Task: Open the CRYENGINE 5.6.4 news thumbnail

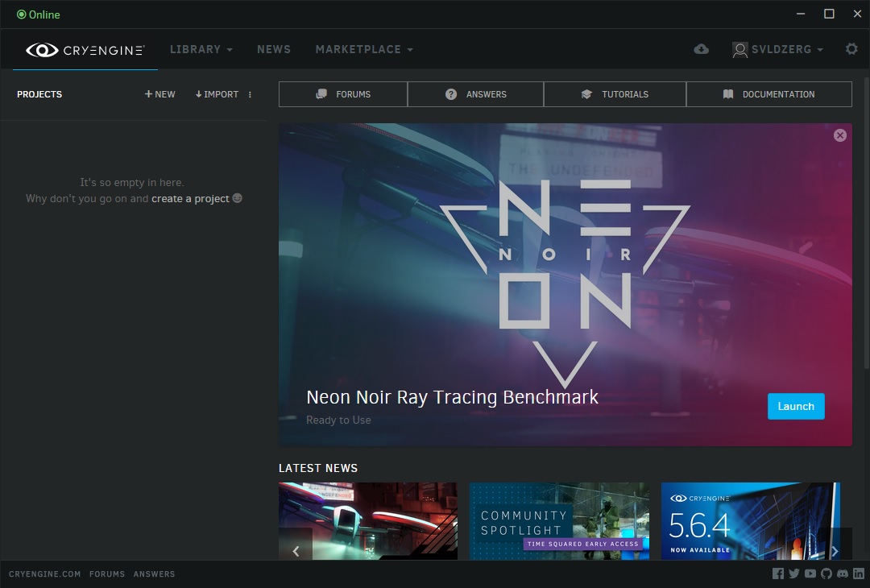Action: [751, 521]
